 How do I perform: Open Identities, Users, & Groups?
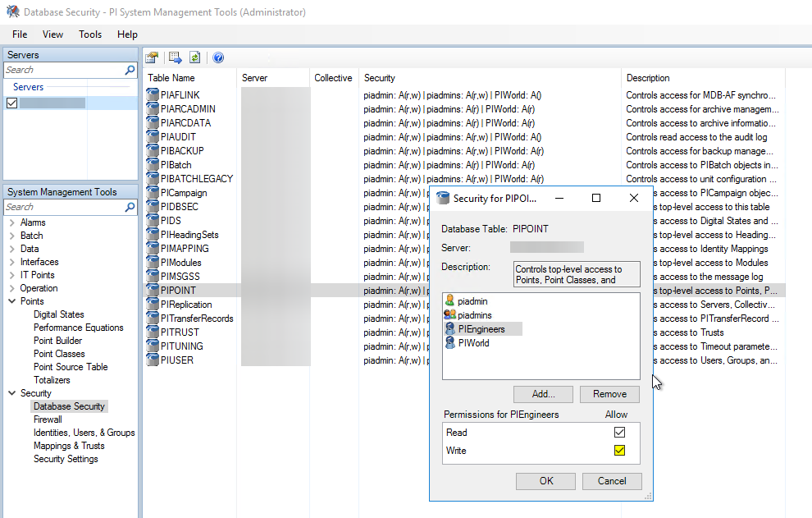coord(84,433)
